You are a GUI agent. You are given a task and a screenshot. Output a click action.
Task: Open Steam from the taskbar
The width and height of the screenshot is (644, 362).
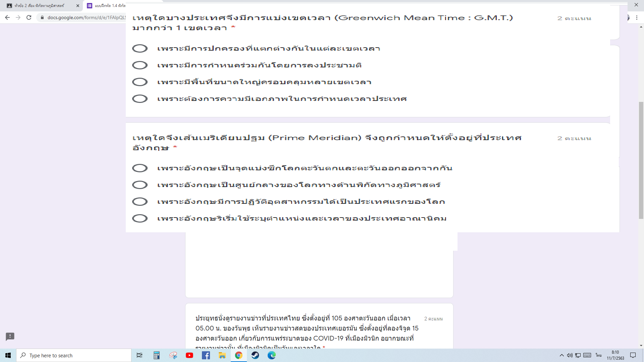(x=255, y=355)
